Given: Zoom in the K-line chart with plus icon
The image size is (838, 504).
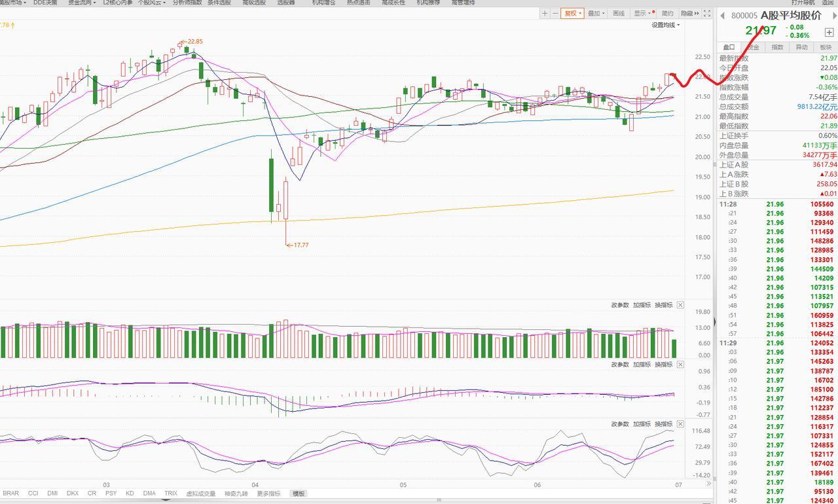Looking at the screenshot, I should [x=545, y=13].
